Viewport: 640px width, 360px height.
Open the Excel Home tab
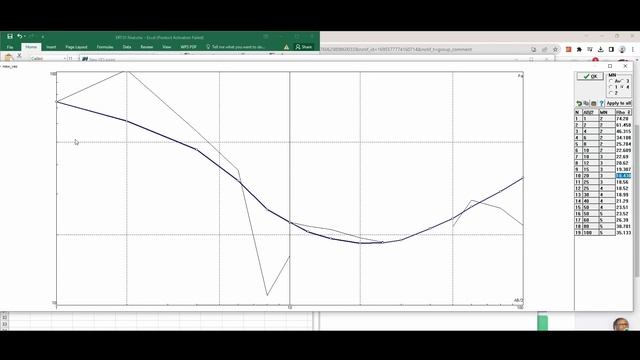pyautogui.click(x=31, y=47)
